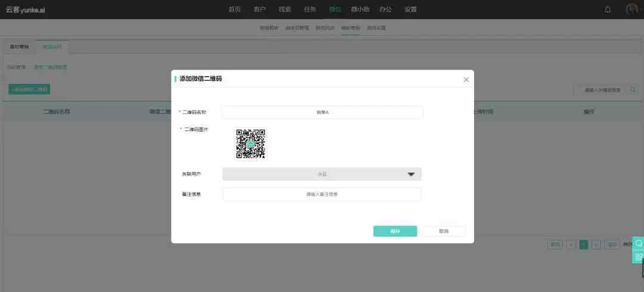
Task: Open 办公 in the top navigation
Action: click(386, 10)
